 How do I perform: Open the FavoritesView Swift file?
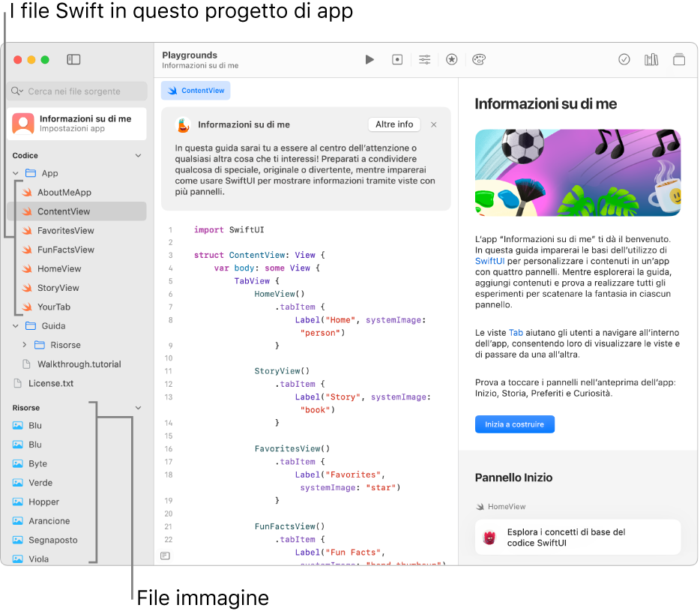[76, 230]
